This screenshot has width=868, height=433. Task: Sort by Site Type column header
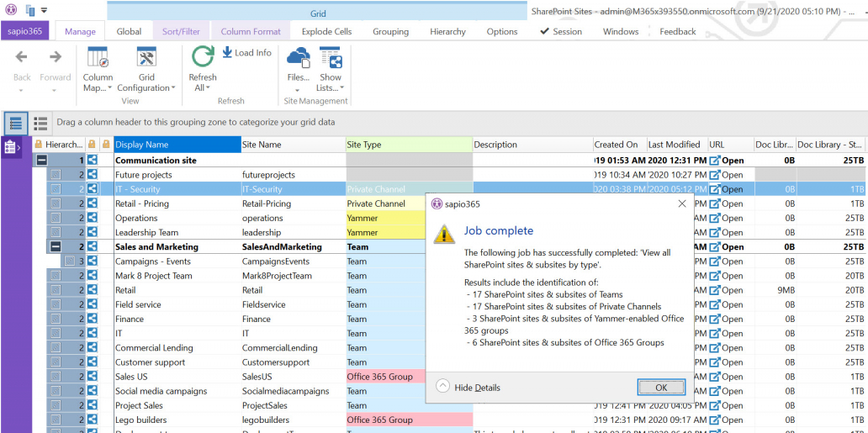point(409,145)
